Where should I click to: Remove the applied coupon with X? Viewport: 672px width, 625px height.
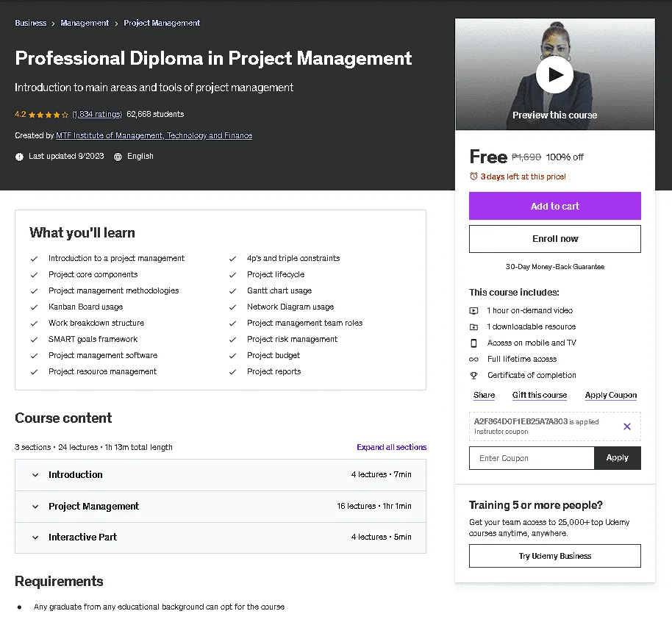point(626,426)
